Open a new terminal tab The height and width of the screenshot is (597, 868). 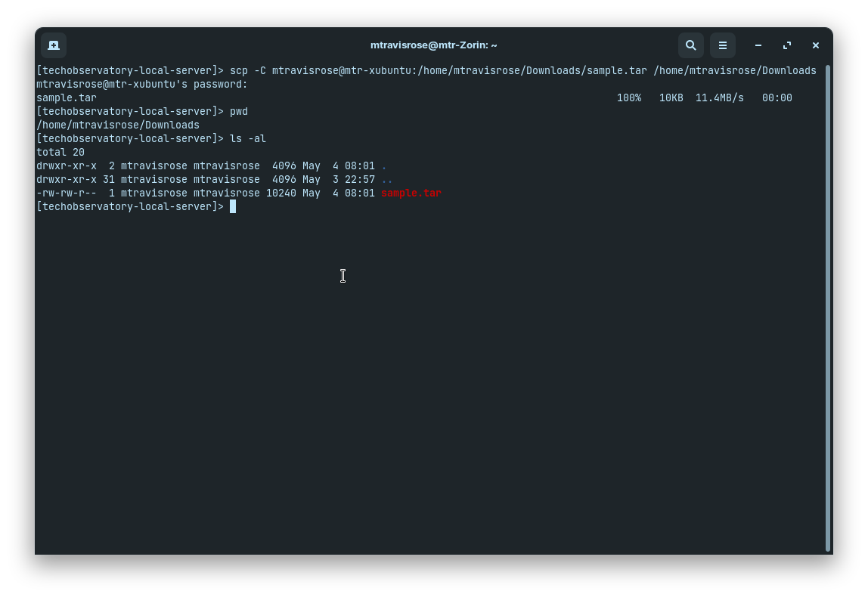[54, 45]
